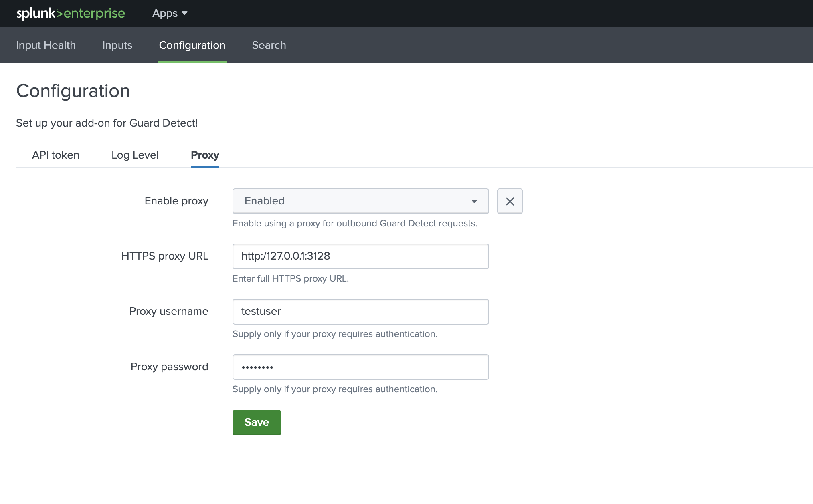Screen dimensions: 813x504
Task: Navigate to Input Health
Action: pyautogui.click(x=46, y=45)
